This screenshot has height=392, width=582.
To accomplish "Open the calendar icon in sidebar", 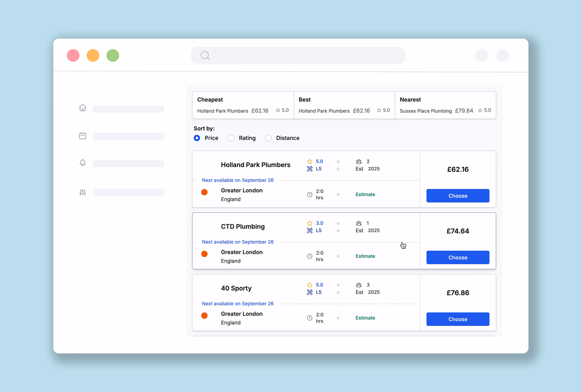I will [82, 136].
